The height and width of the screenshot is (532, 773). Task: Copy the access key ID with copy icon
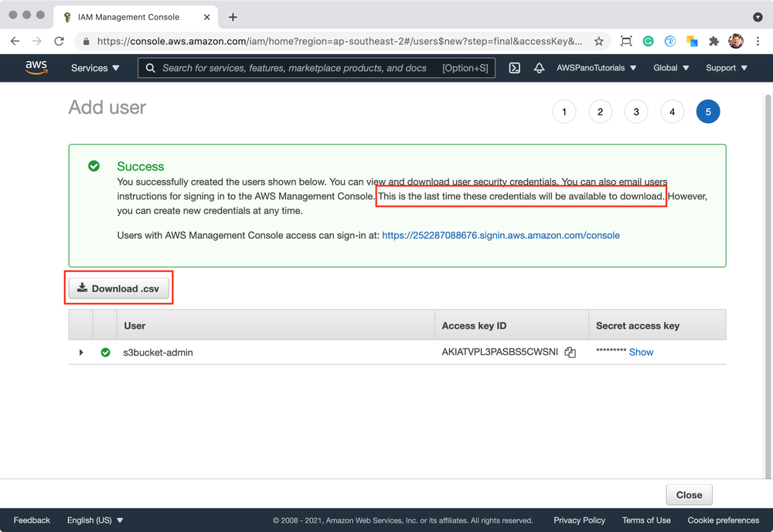(x=570, y=352)
